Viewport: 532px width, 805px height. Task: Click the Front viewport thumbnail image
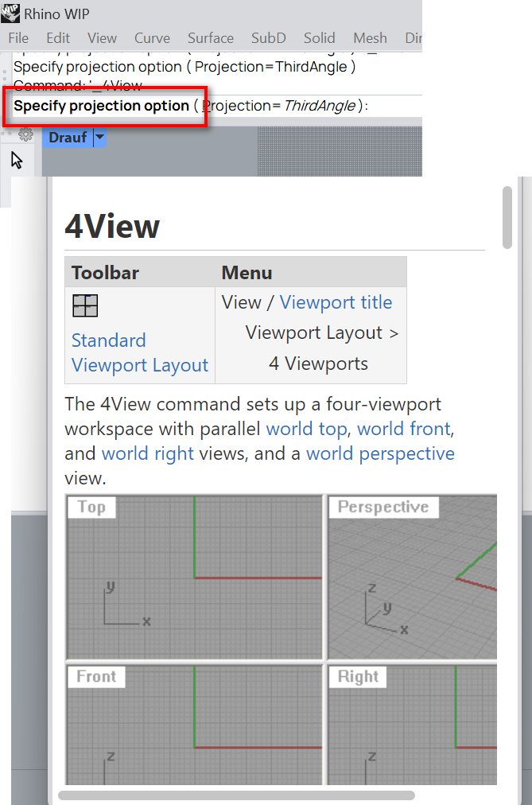(x=195, y=725)
